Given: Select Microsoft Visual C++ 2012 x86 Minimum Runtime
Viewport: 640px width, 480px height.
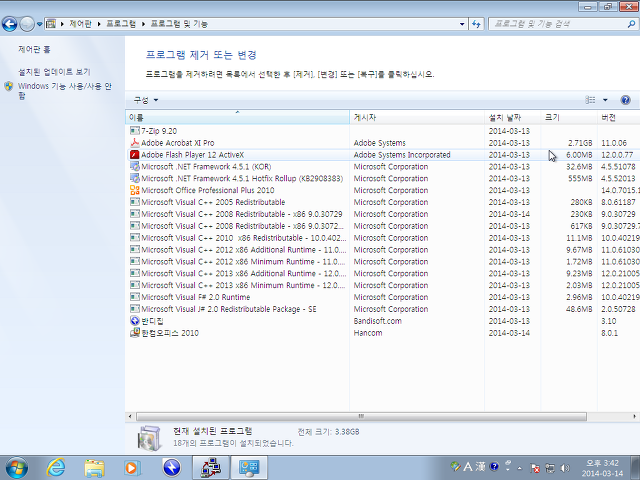Looking at the screenshot, I should click(x=382, y=261).
